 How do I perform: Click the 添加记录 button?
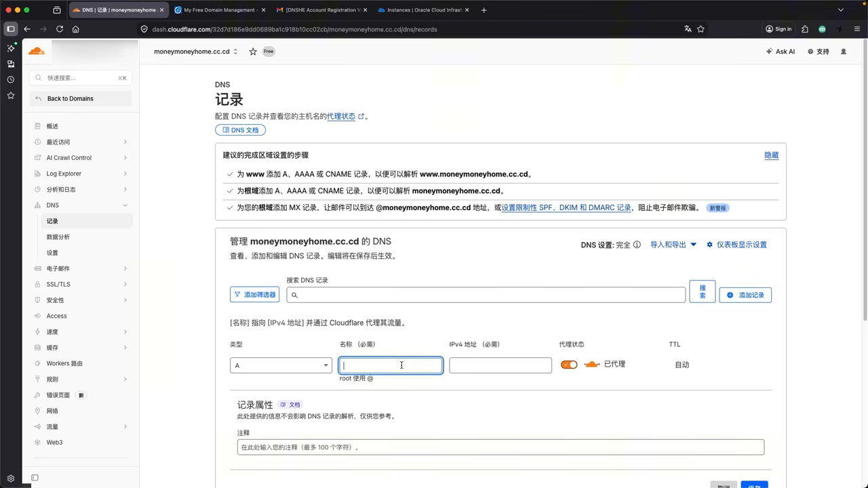745,295
